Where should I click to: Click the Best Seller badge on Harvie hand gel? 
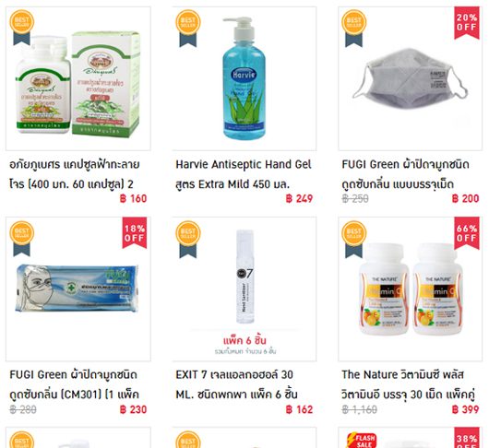click(x=188, y=29)
